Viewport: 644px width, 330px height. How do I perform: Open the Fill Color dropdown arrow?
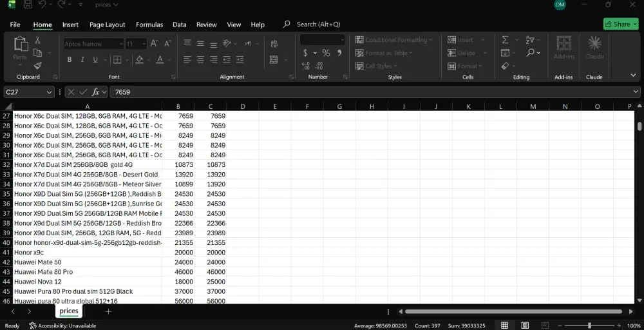click(149, 60)
